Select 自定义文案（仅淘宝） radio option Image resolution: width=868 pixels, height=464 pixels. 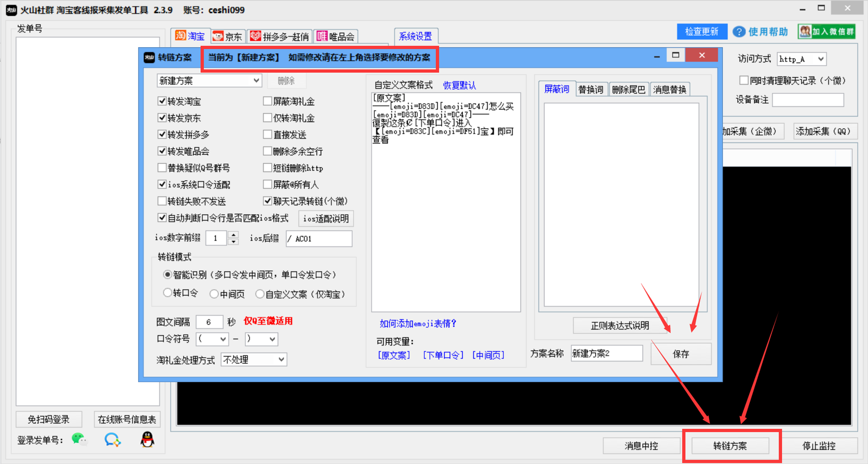point(260,294)
